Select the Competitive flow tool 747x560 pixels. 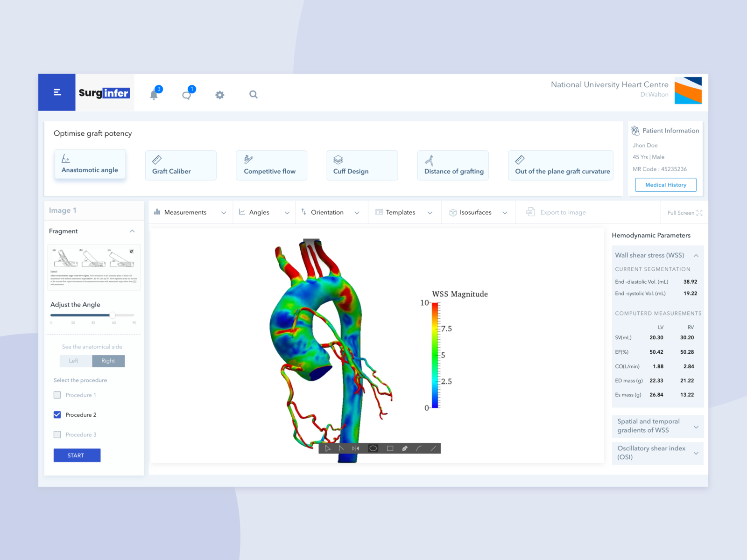(271, 165)
